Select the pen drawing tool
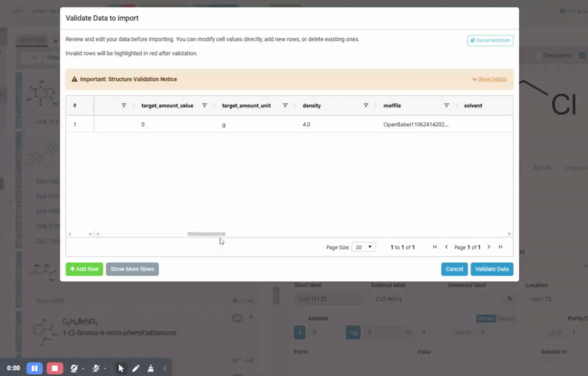588x376 pixels. point(136,369)
